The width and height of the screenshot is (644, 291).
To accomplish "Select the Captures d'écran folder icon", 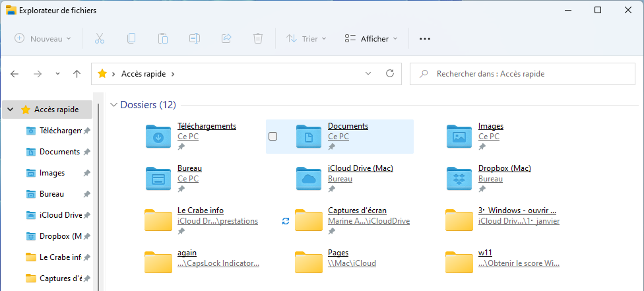I will pyautogui.click(x=308, y=220).
